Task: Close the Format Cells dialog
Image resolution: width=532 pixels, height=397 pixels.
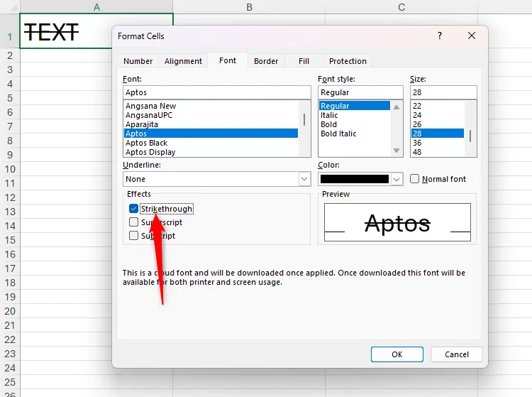Action: pos(472,36)
